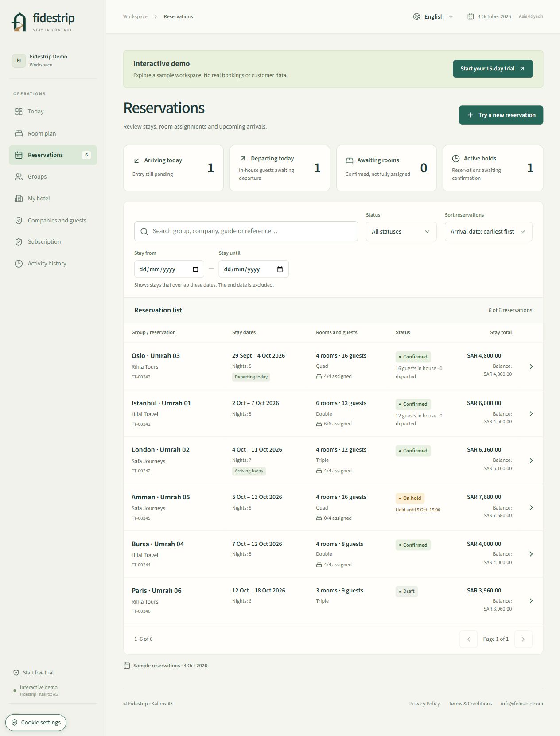Click the plus icon on Try a new reservation
The height and width of the screenshot is (736, 560).
coord(471,115)
